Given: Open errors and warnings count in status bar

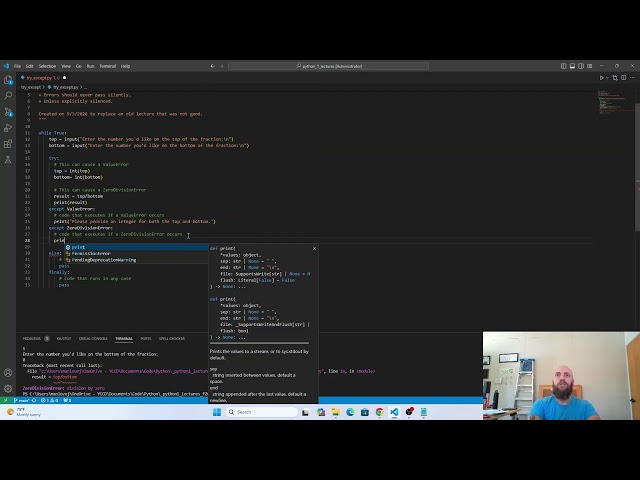Looking at the screenshot, I should point(50,400).
